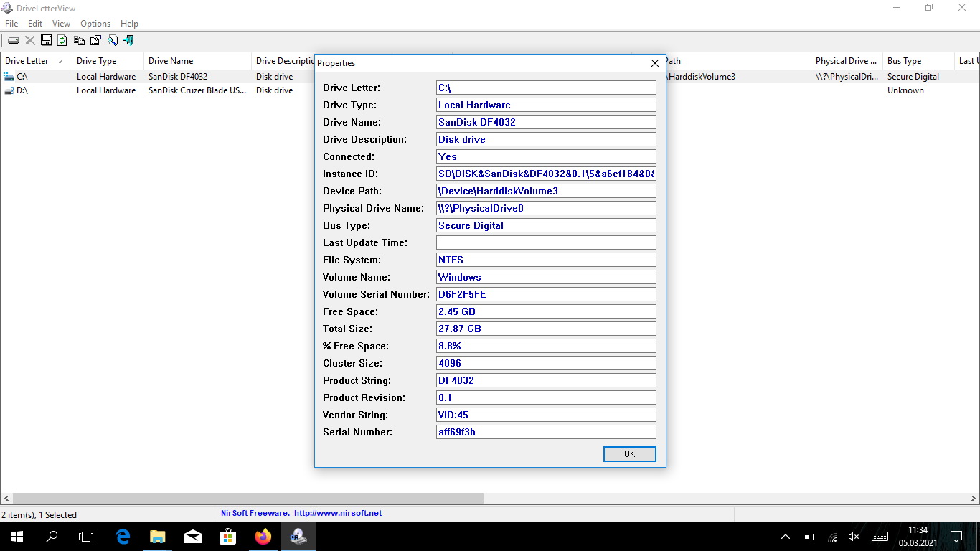Open the View menu

pos(61,24)
